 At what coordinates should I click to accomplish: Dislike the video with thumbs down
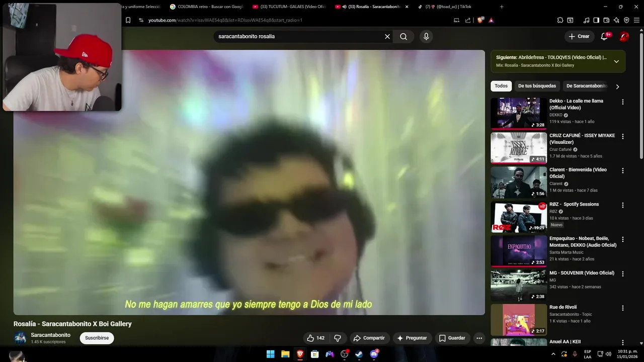[x=338, y=338]
